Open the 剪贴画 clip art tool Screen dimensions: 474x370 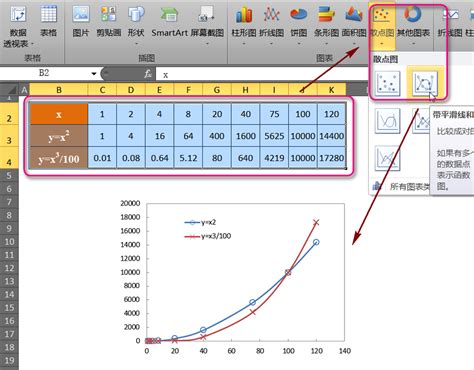click(108, 15)
